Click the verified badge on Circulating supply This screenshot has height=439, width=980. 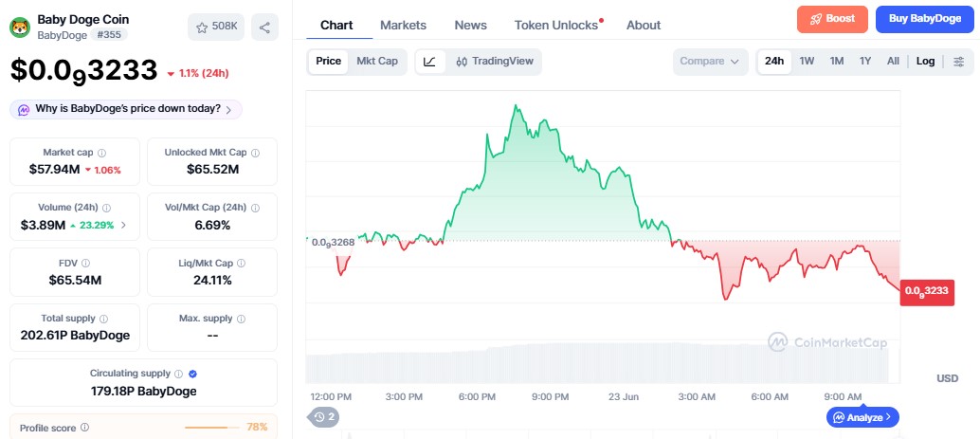193,374
